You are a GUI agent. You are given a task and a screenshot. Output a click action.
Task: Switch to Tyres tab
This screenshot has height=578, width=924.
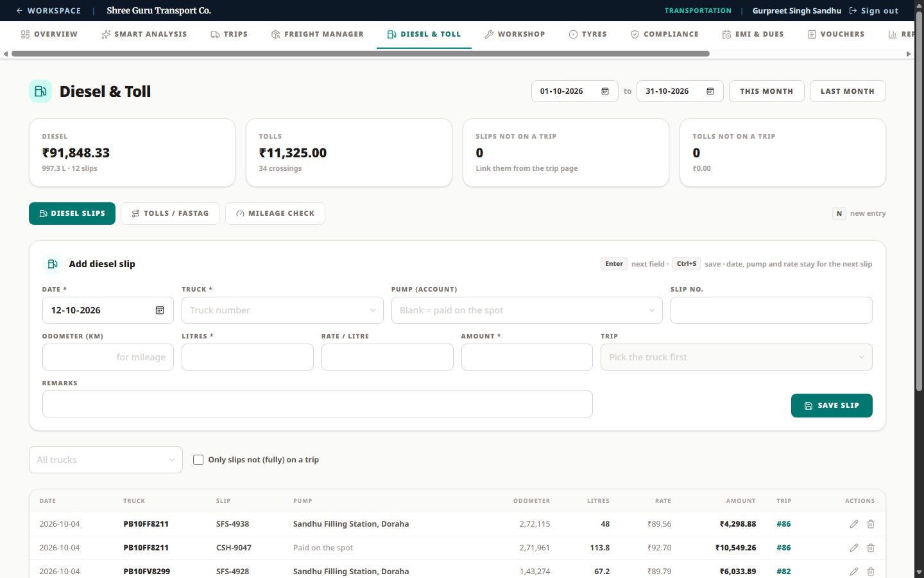(x=588, y=34)
